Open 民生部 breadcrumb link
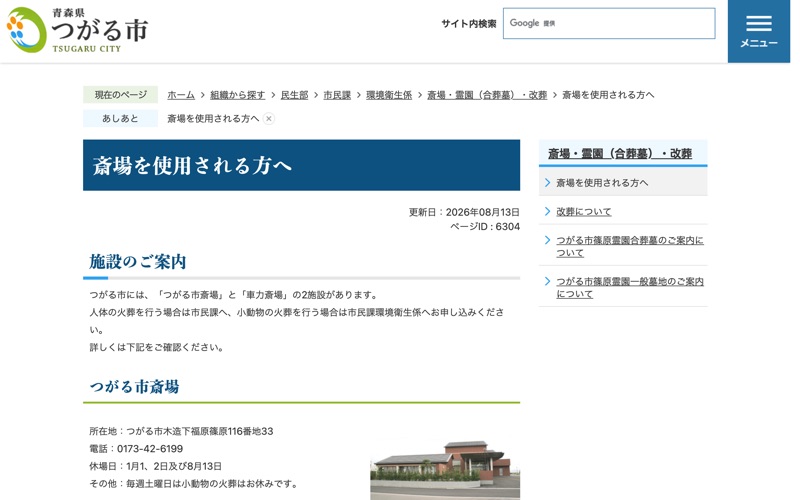This screenshot has width=800, height=500. (x=294, y=95)
